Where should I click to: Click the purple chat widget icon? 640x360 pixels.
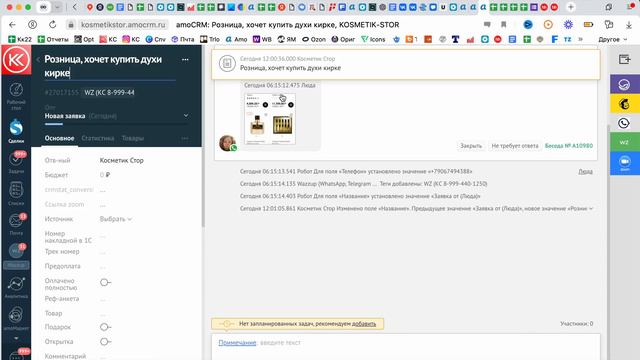(624, 84)
